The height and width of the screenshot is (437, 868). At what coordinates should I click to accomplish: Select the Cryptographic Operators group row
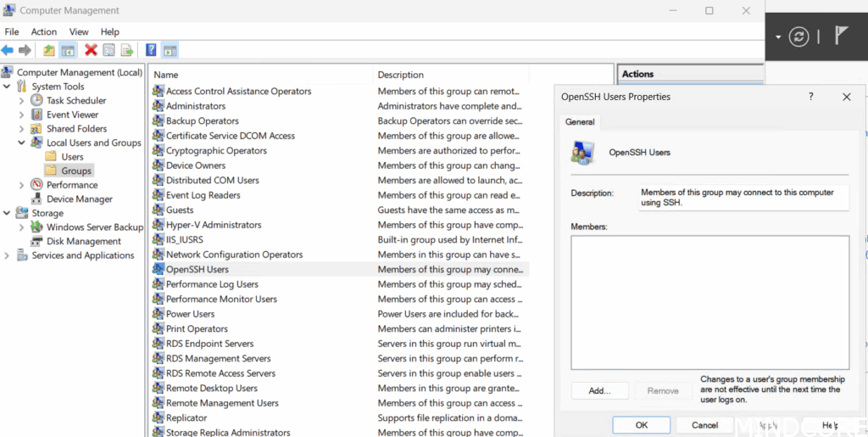pyautogui.click(x=339, y=151)
